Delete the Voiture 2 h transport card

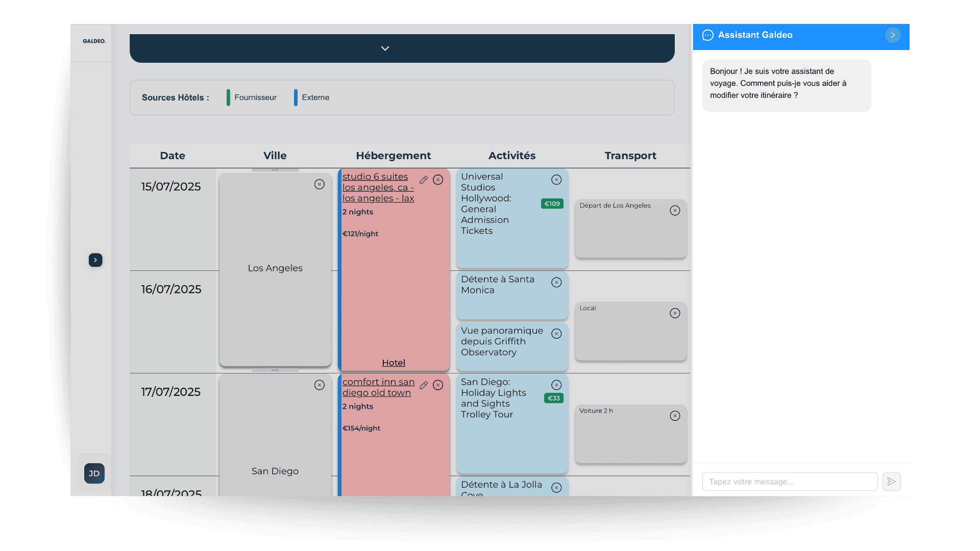(x=675, y=416)
